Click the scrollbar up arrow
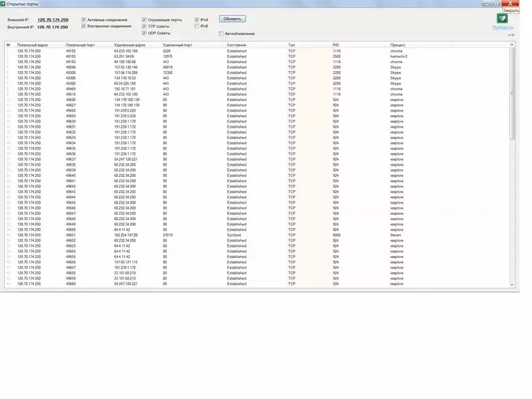 coord(512,45)
